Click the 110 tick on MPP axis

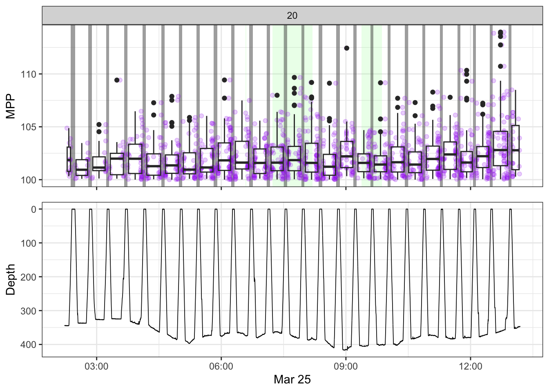coord(29,74)
